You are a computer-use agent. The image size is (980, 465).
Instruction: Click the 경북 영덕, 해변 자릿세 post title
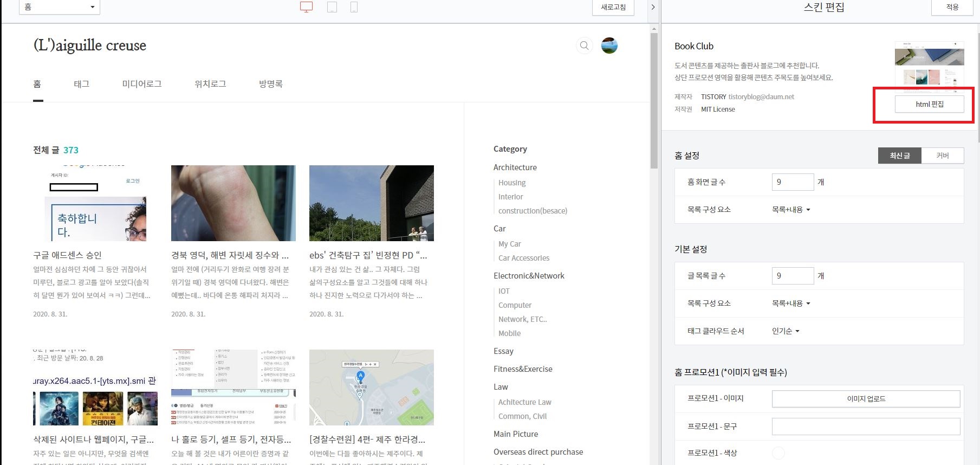230,255
